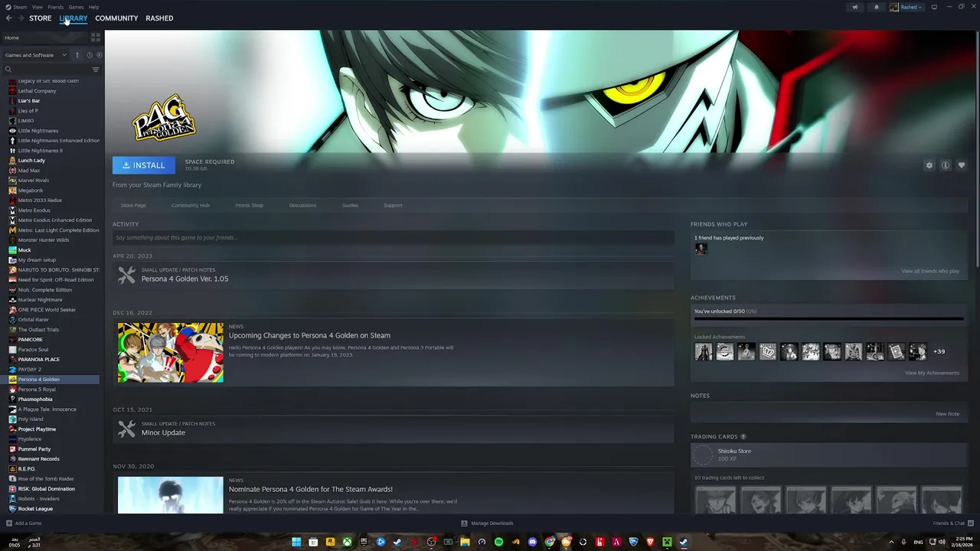Go back with the navigation arrow
Screen dimensions: 980x551
[x=8, y=18]
